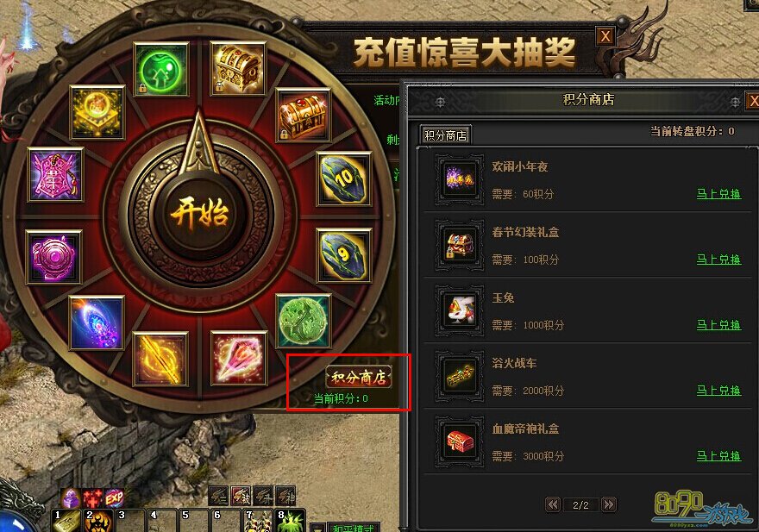Switch to the 积分商店 tab
This screenshot has height=532, width=759.
point(445,135)
